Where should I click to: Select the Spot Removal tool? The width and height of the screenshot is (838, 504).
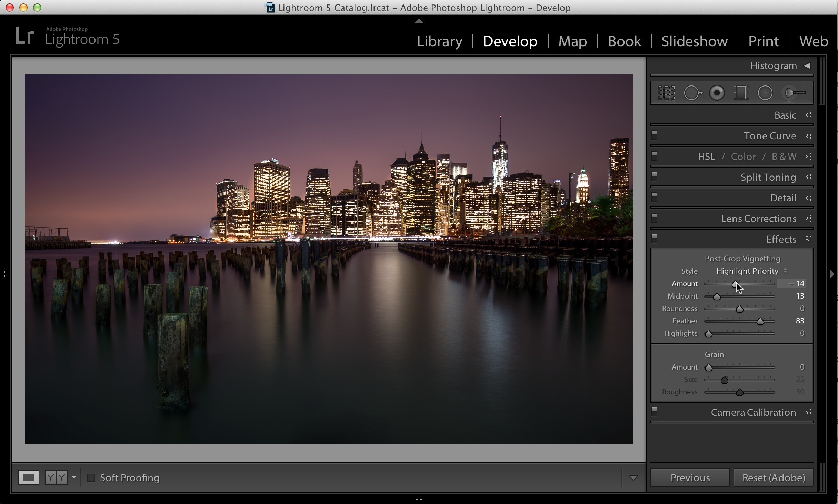(x=693, y=93)
